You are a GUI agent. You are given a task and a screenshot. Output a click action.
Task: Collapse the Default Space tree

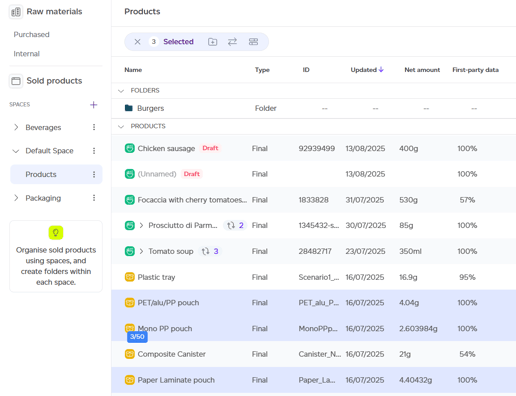16,151
